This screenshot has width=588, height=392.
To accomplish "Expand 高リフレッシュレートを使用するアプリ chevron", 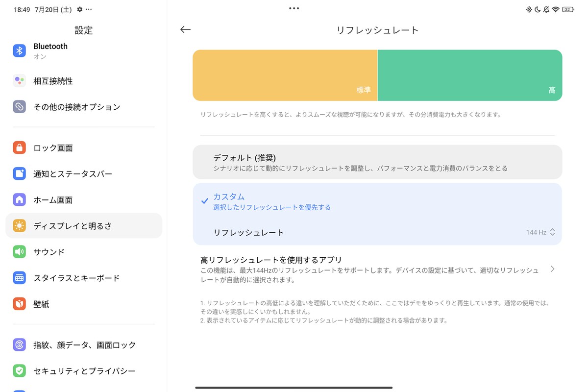I will (x=552, y=269).
